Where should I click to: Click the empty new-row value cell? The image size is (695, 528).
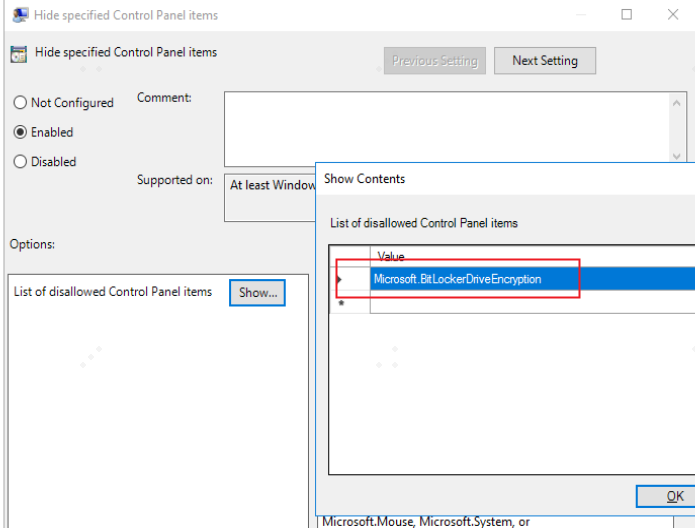(532, 302)
